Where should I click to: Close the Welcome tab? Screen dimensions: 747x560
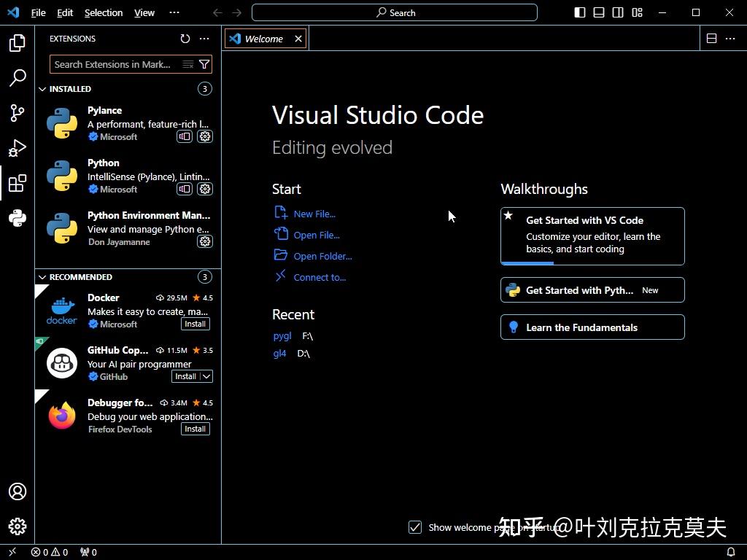(x=298, y=39)
